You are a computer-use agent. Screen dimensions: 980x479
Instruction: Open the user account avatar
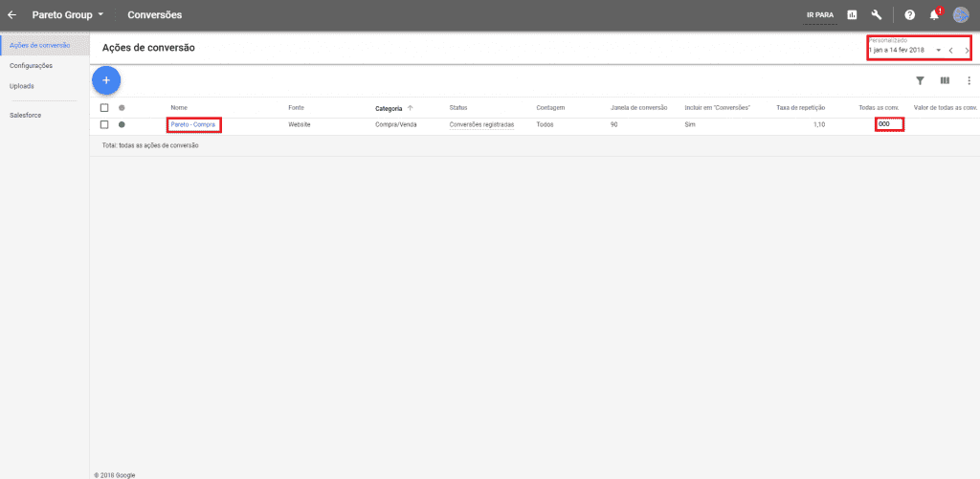pyautogui.click(x=961, y=15)
